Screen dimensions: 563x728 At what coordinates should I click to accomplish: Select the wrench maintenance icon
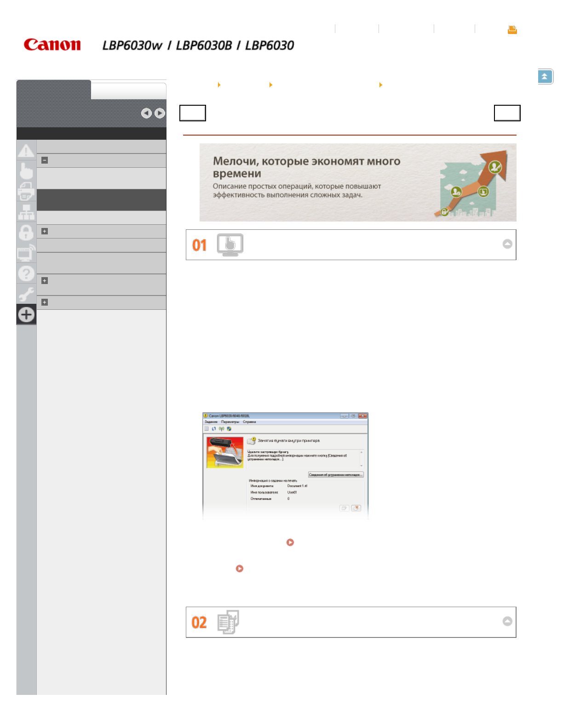coord(26,294)
